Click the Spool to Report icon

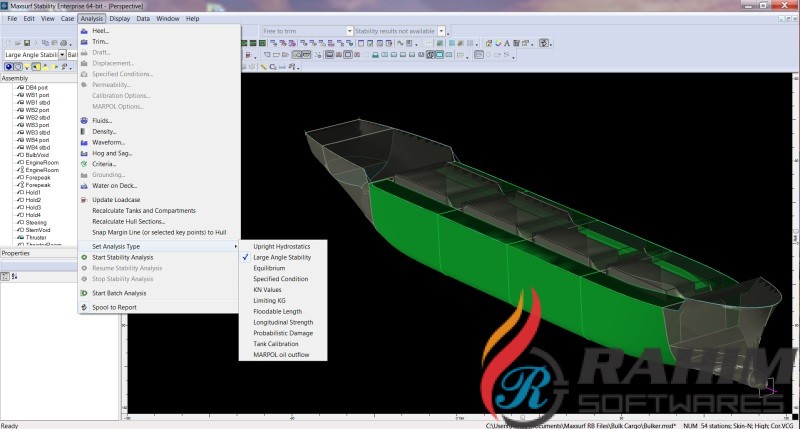click(84, 308)
